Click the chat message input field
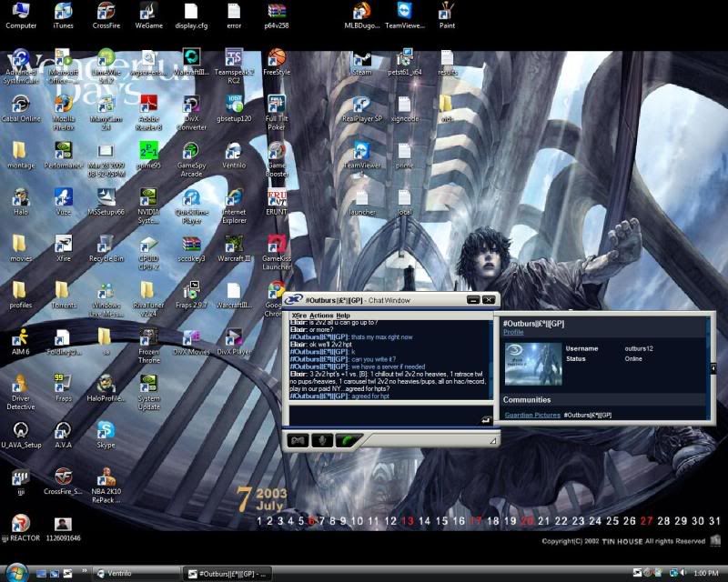The height and width of the screenshot is (582, 728). coord(382,415)
